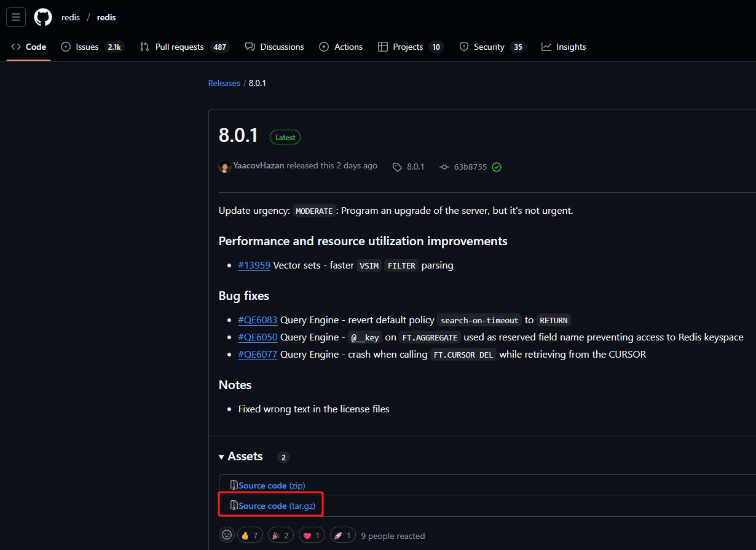Click the FT.AGGREGATE code label
756x550 pixels.
(430, 337)
